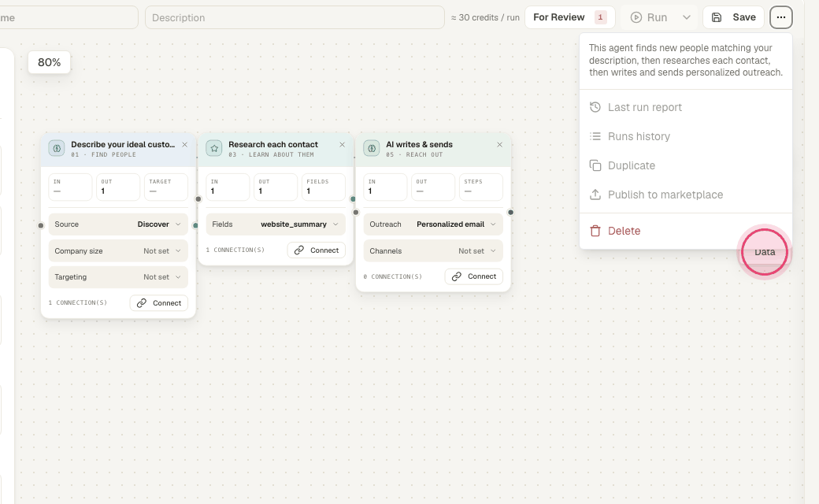Viewport: 819px width, 504px height.
Task: Open the Source Discover dropdown
Action: [118, 224]
